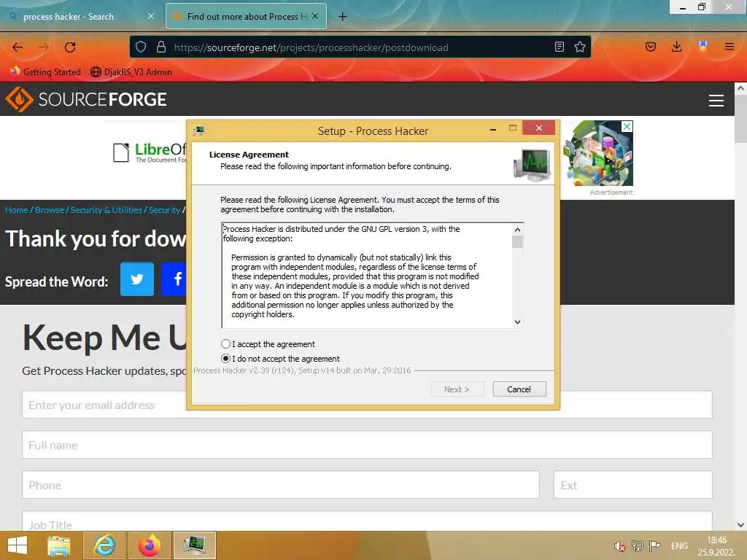This screenshot has width=747, height=560.
Task: Close the 'Find out more about Process' tab
Action: (x=315, y=16)
